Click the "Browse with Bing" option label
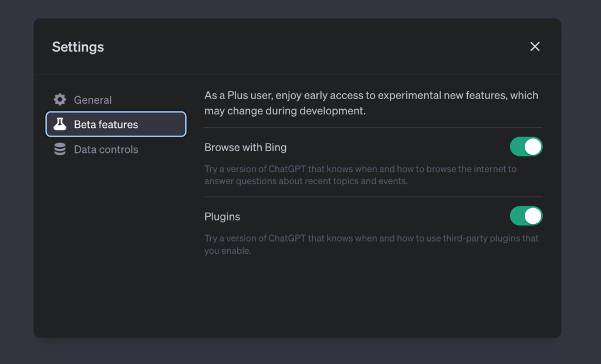601x364 pixels. pos(245,147)
